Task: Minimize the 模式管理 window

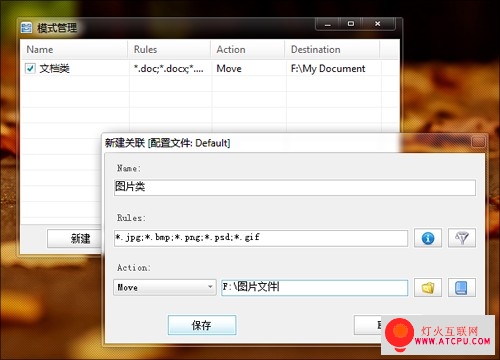Action: (327, 24)
